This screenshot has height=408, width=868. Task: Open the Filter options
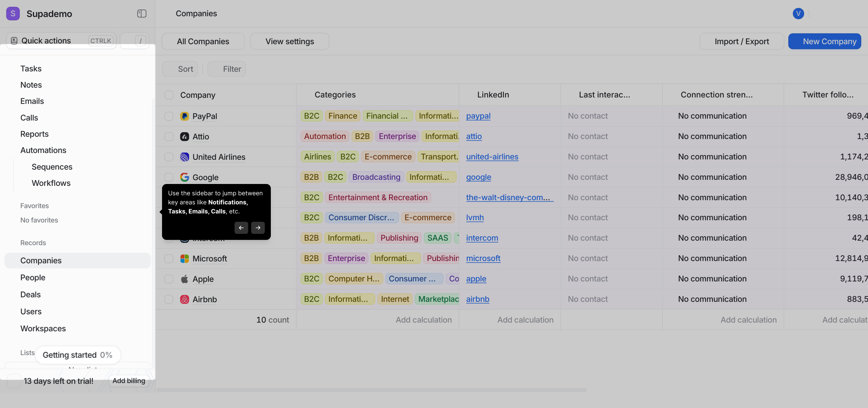tap(227, 69)
